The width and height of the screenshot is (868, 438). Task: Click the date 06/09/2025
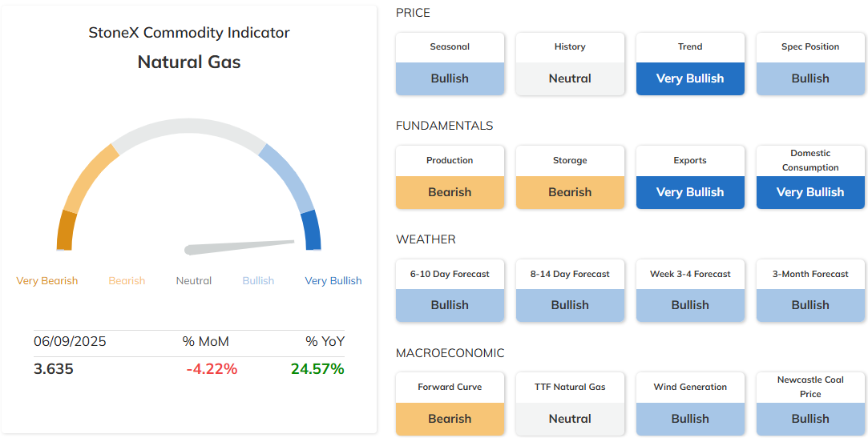[x=70, y=342]
